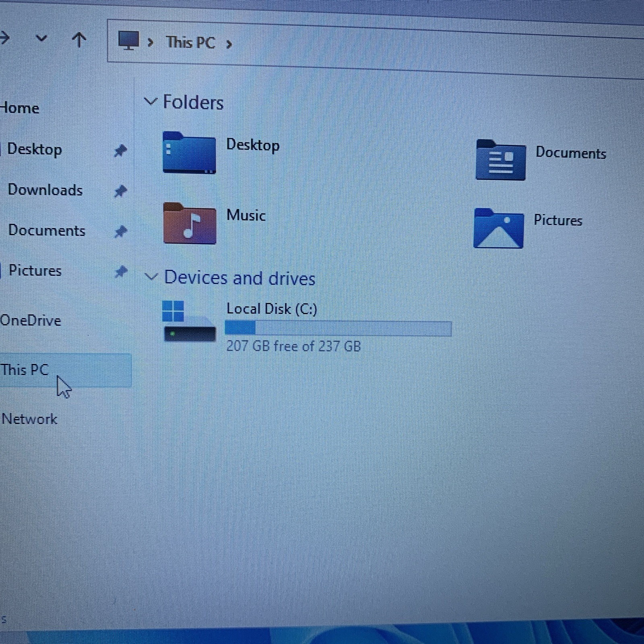The image size is (644, 644).
Task: Click the 'Music' folder label
Action: (x=246, y=215)
